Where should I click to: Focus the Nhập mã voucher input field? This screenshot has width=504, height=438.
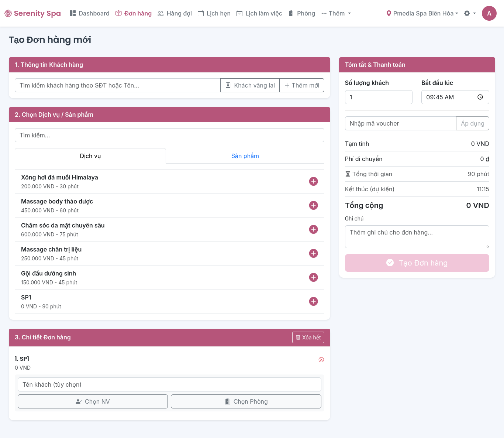click(x=400, y=123)
